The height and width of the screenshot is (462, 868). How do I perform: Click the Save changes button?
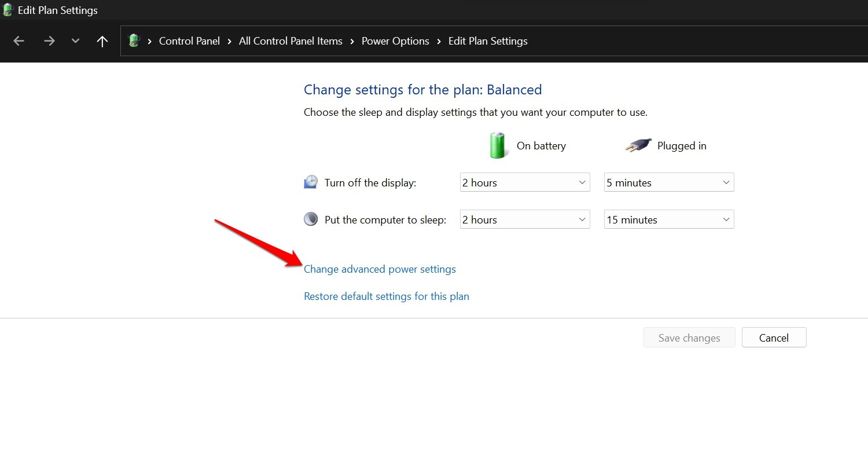(689, 338)
